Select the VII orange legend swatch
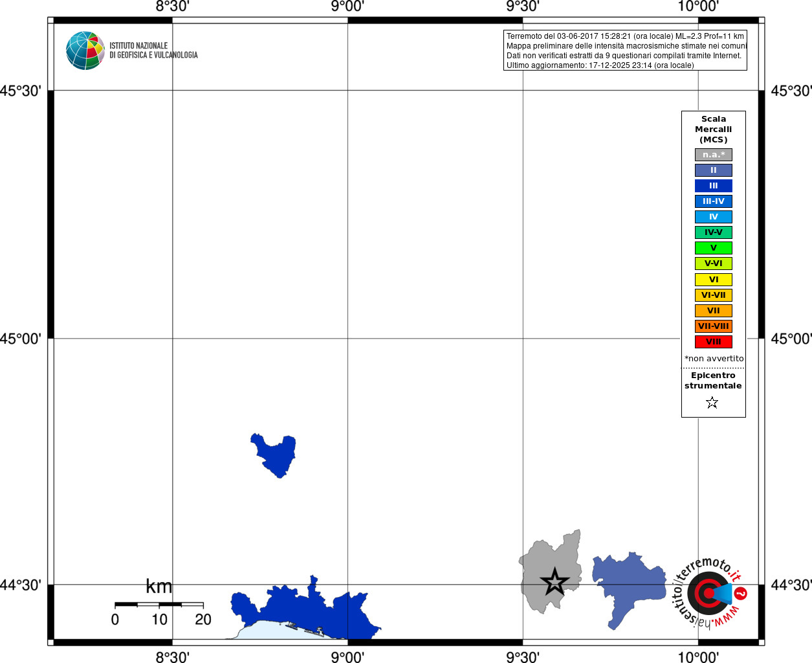The width and height of the screenshot is (812, 663). coord(714,311)
